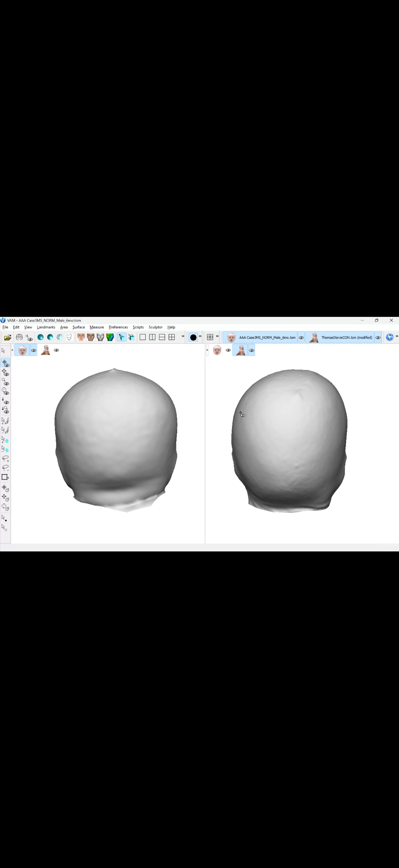Screen dimensions: 399x868
Task: Select the paint brush subtract-selection tool
Action: pyautogui.click(x=5, y=430)
